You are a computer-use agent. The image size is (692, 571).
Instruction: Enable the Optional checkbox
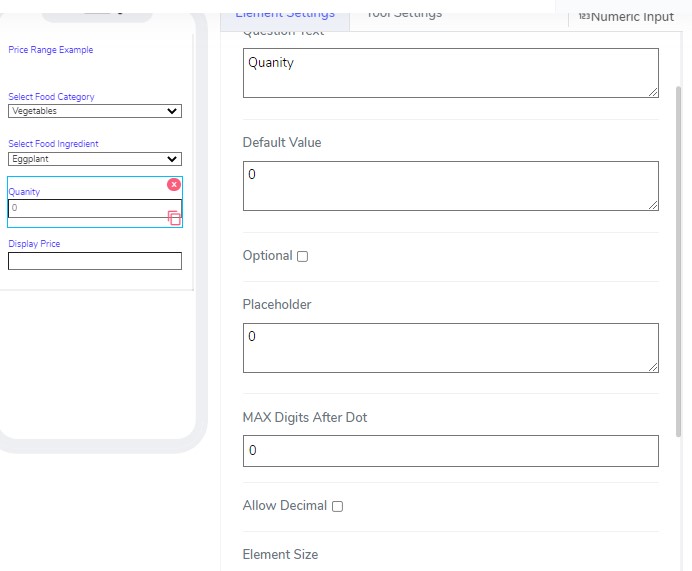[303, 256]
